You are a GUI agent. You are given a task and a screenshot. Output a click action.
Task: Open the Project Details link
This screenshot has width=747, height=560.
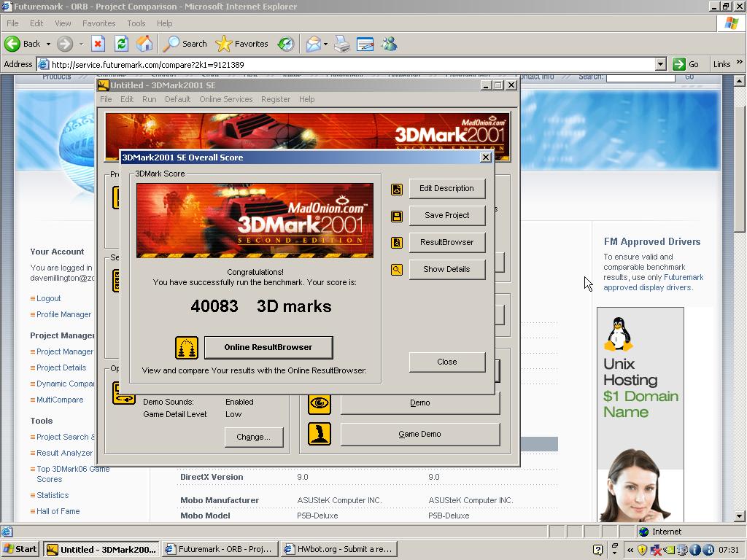coord(61,367)
